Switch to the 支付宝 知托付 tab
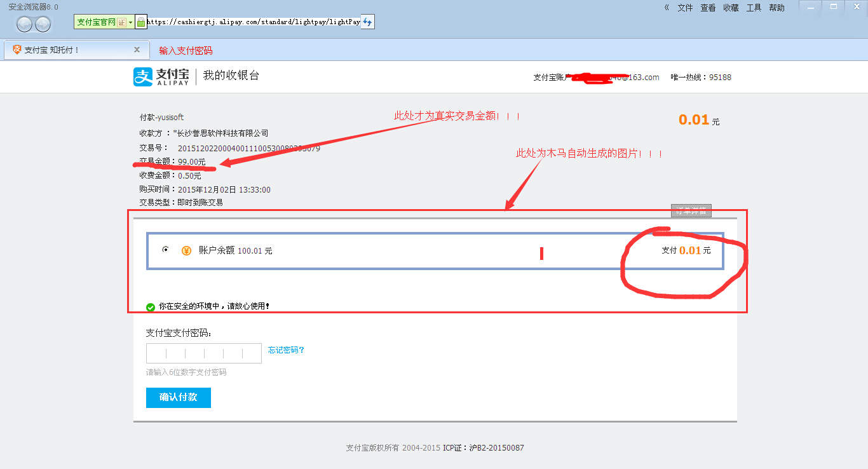Screen dimensions: 868x469 (x=76, y=50)
